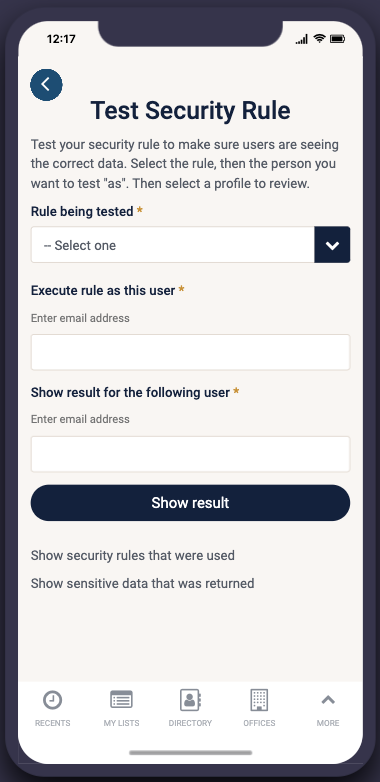
Task: Click Show security rules that were used
Action: 133,555
